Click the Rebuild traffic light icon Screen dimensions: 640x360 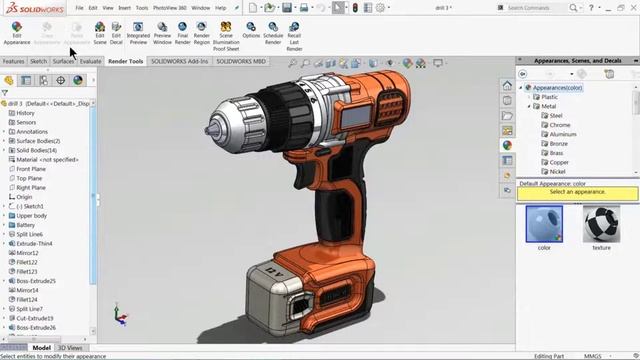tap(355, 8)
